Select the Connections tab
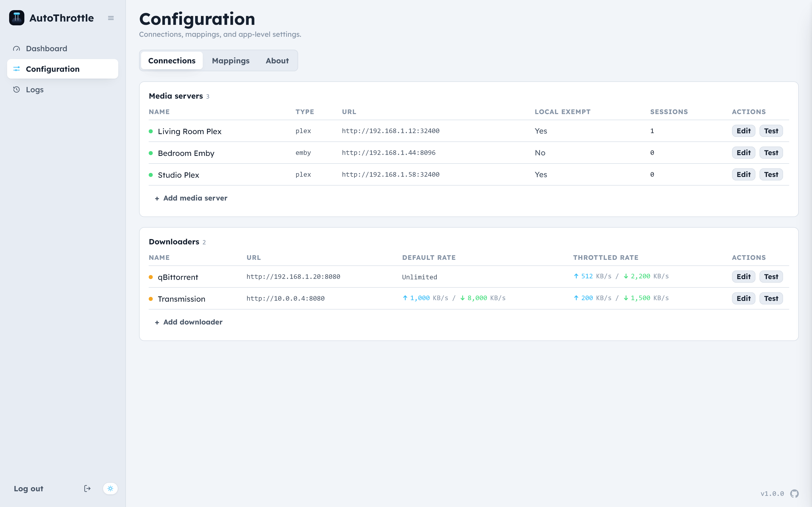 (x=172, y=61)
